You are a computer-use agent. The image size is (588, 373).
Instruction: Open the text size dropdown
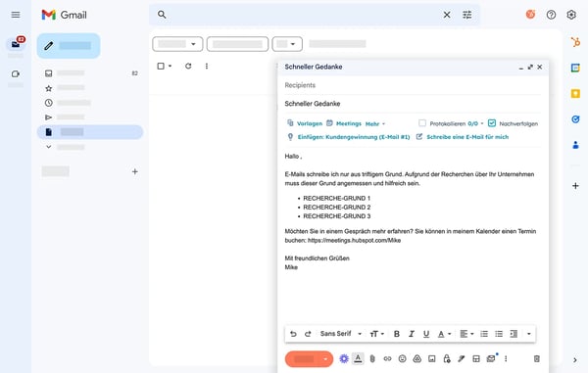click(377, 334)
